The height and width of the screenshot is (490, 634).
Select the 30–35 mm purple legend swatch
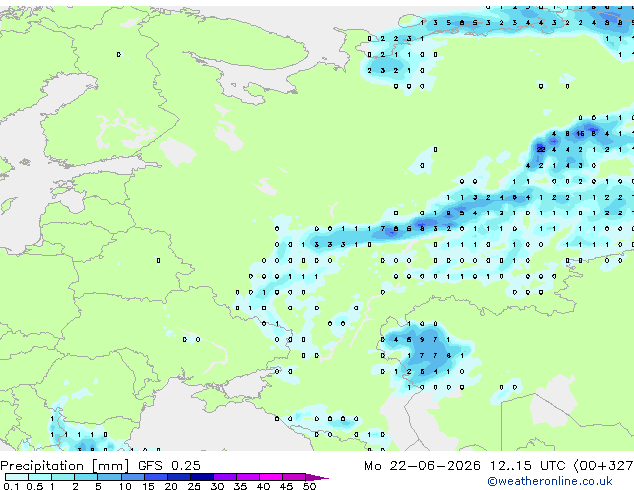click(x=225, y=477)
